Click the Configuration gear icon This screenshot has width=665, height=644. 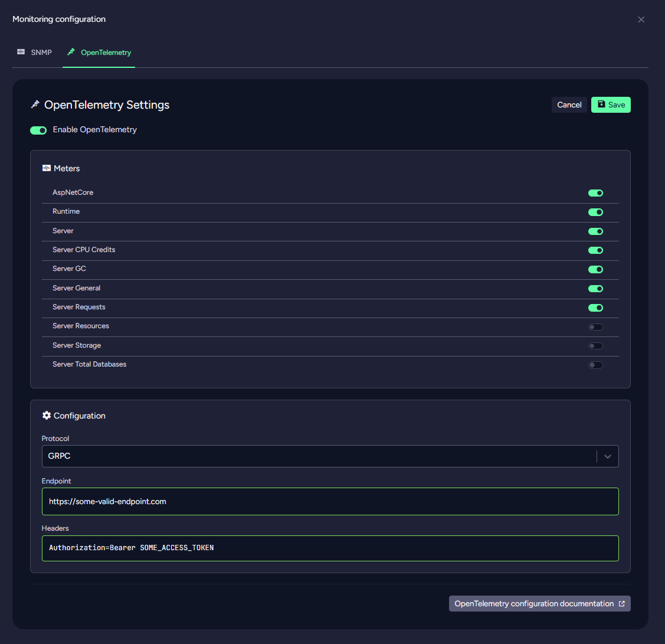[47, 416]
